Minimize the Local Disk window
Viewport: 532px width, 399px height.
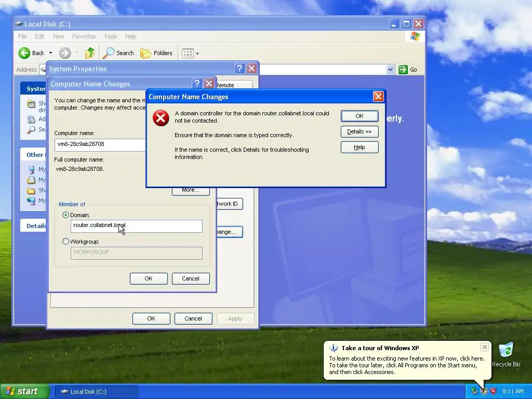[x=394, y=24]
